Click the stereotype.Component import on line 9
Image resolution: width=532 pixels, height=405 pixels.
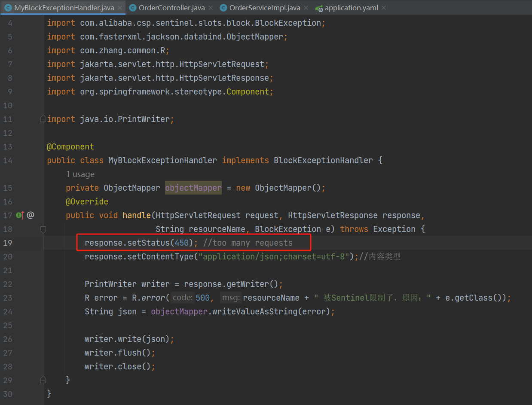click(x=160, y=91)
